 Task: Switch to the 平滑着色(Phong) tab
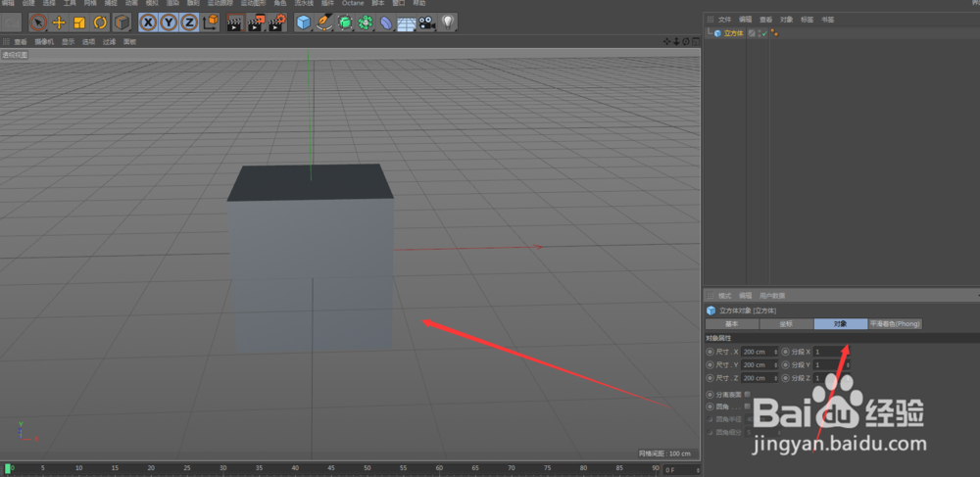(895, 324)
